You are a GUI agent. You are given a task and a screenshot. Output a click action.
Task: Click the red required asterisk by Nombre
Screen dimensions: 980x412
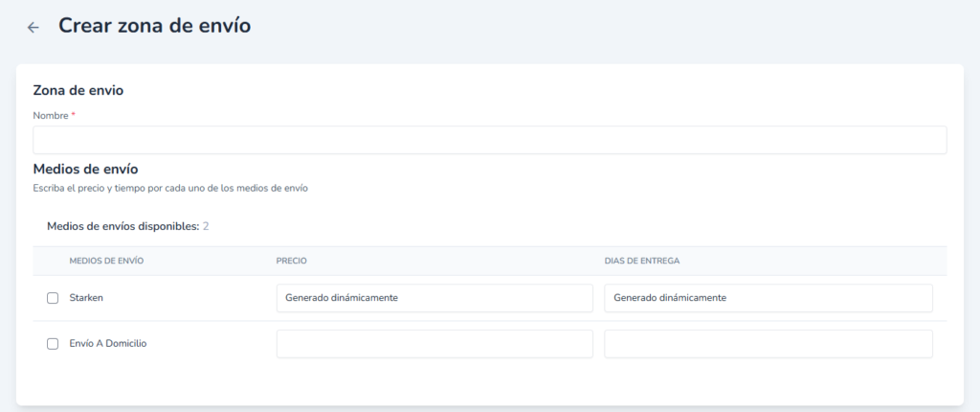click(74, 115)
